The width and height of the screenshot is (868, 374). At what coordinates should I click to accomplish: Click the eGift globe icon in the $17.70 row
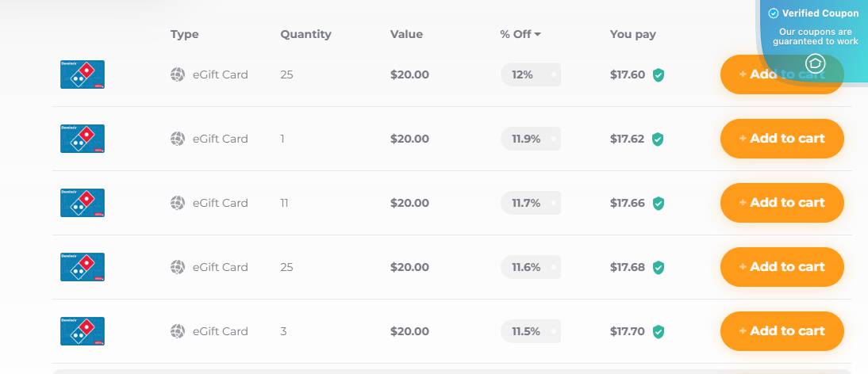point(178,331)
